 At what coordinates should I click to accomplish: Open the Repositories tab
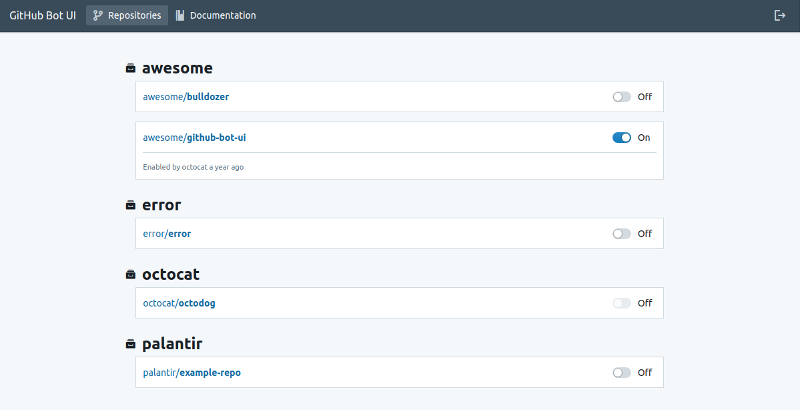(127, 15)
